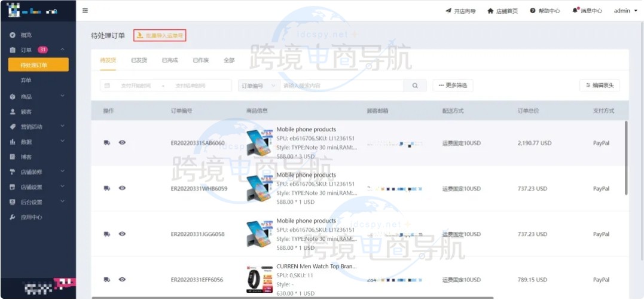View order ER20220331WHB6059 via eye icon
644x300 pixels.
coord(122,188)
